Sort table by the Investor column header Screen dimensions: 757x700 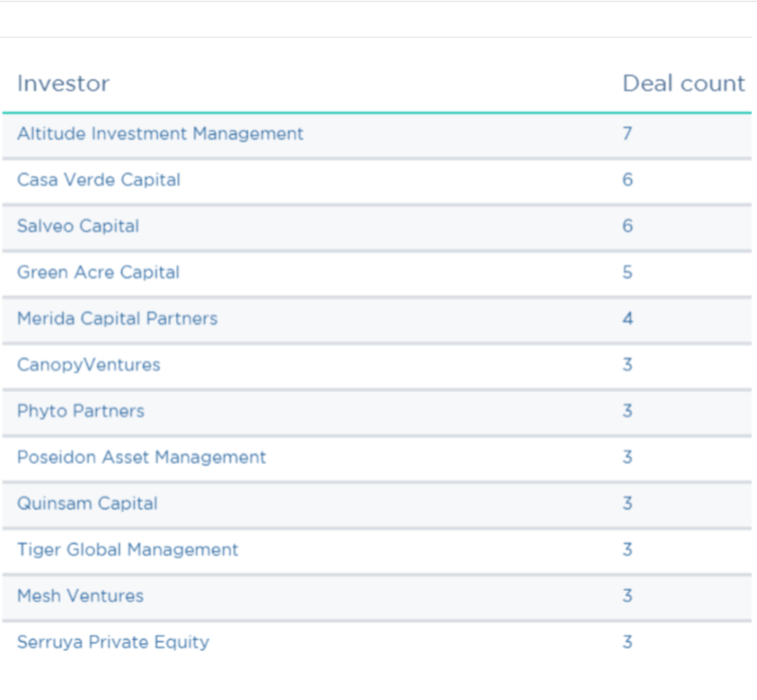(63, 83)
